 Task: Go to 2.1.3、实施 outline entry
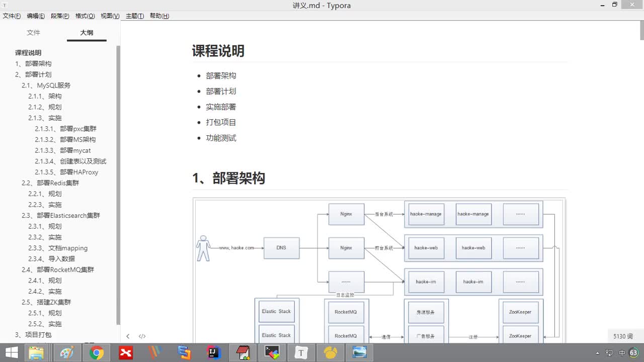point(45,118)
